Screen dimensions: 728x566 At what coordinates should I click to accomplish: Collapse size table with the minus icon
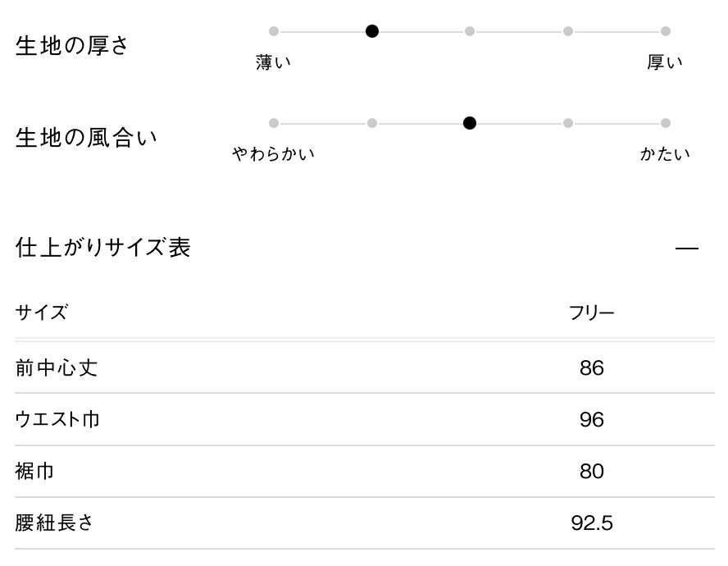click(687, 248)
